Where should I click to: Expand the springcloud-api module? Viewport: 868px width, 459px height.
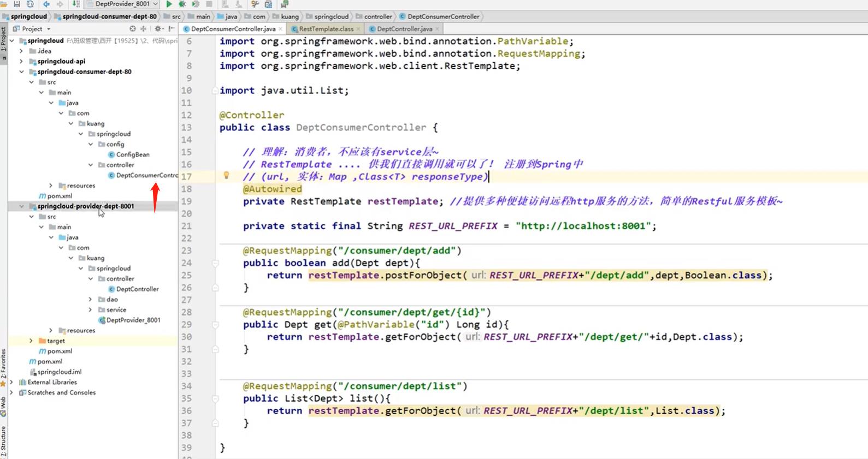pyautogui.click(x=21, y=61)
